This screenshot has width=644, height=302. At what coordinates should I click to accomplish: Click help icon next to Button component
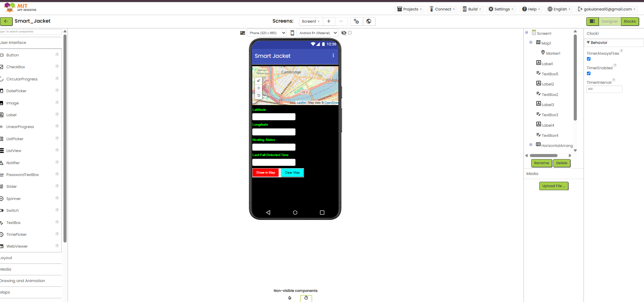pyautogui.click(x=57, y=55)
